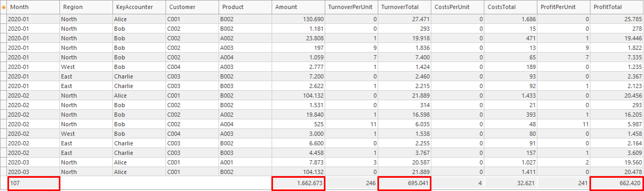Click the ProfitTotal cell 19.446
Image resolution: width=644 pixels, height=191 pixels.
pyautogui.click(x=616, y=38)
